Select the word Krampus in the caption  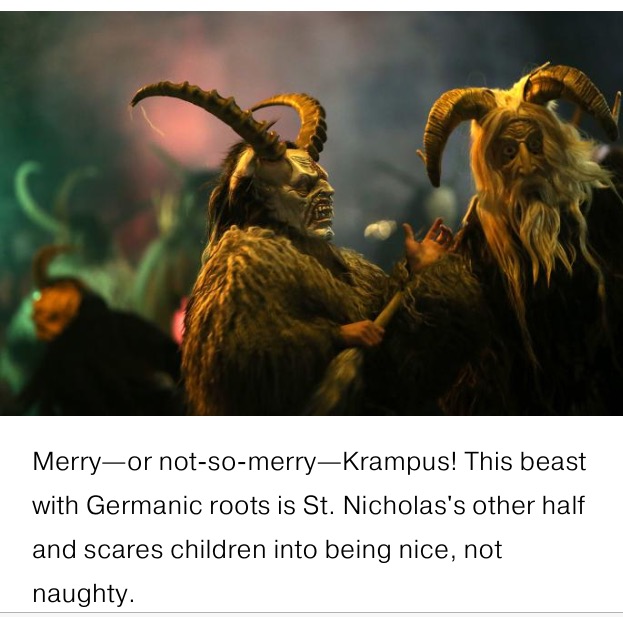[x=399, y=462]
